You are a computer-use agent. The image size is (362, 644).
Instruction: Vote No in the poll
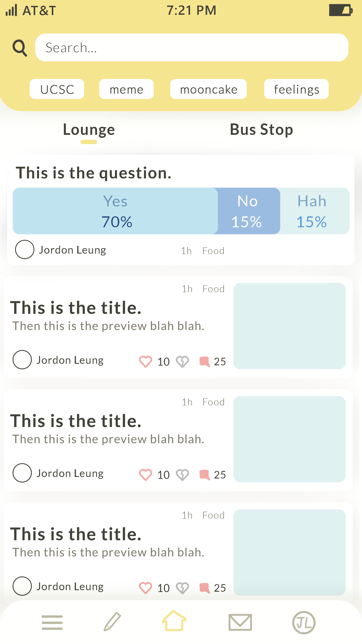click(247, 211)
